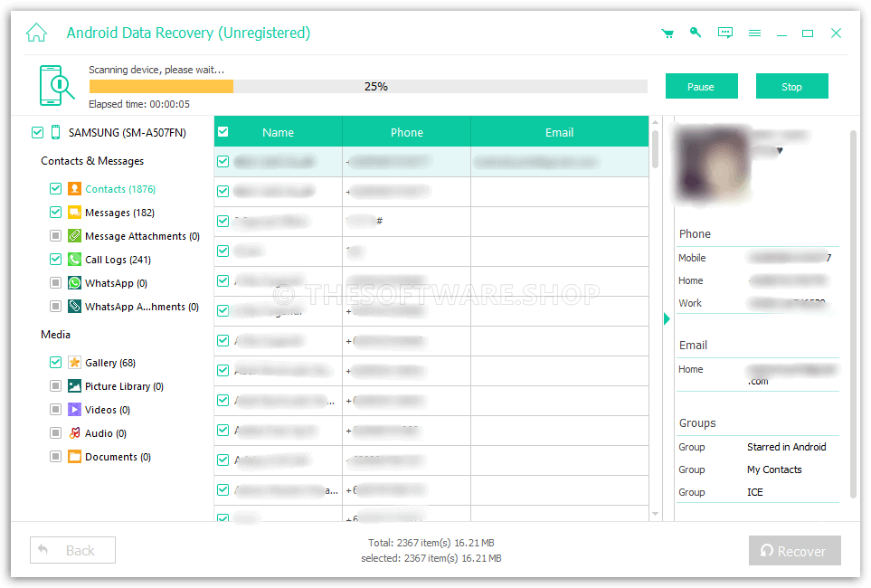
Task: Click the Messages category icon
Action: [x=74, y=213]
